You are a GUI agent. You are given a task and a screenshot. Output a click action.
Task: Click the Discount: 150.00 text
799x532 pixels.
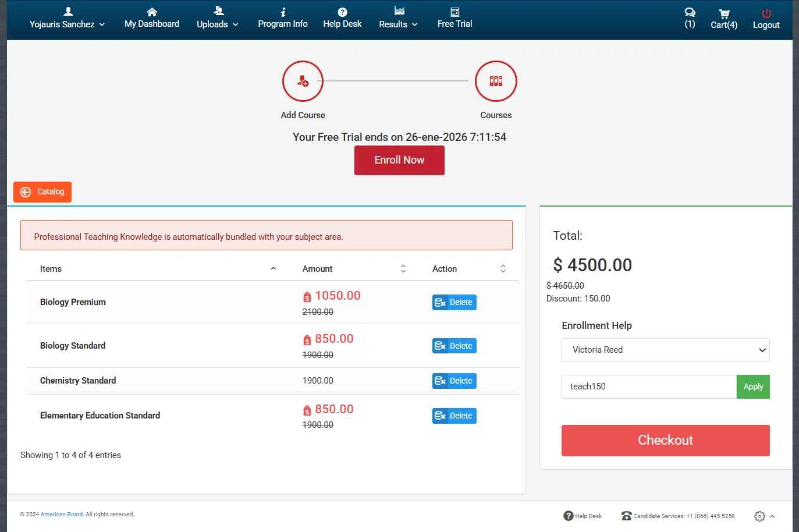coord(578,299)
